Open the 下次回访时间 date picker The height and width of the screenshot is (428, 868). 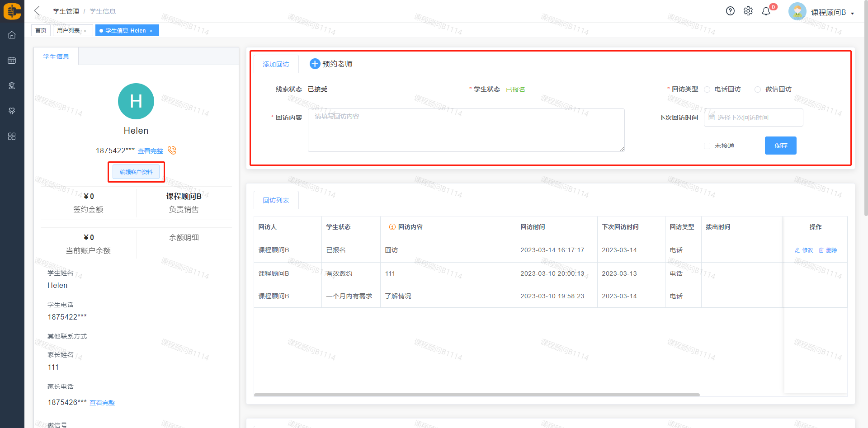coord(753,118)
